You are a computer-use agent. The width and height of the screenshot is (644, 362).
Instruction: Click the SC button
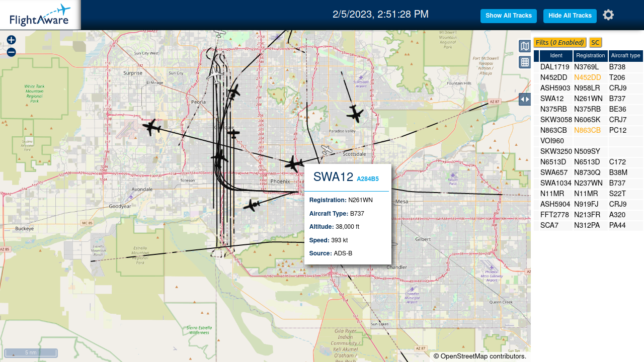pyautogui.click(x=596, y=43)
